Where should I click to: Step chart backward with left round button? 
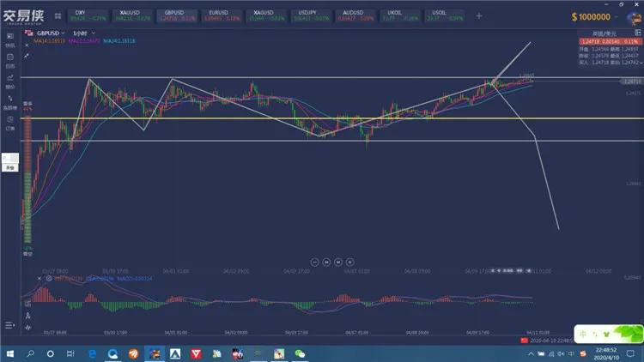point(326,262)
